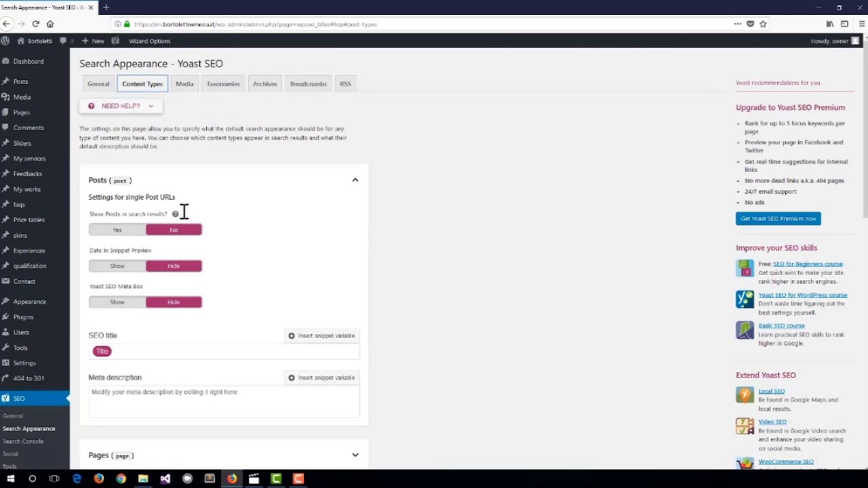
Task: Open the Archives tab
Action: coord(265,84)
